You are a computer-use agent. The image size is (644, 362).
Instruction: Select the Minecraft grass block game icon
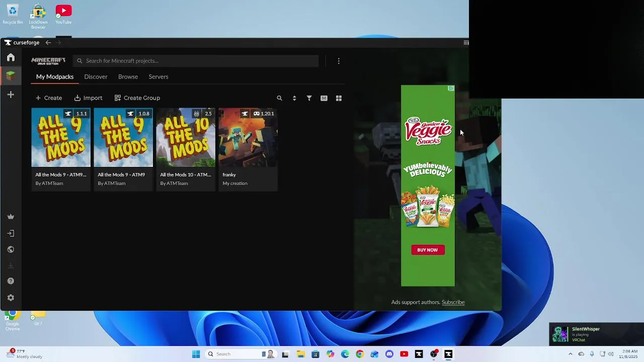11,76
